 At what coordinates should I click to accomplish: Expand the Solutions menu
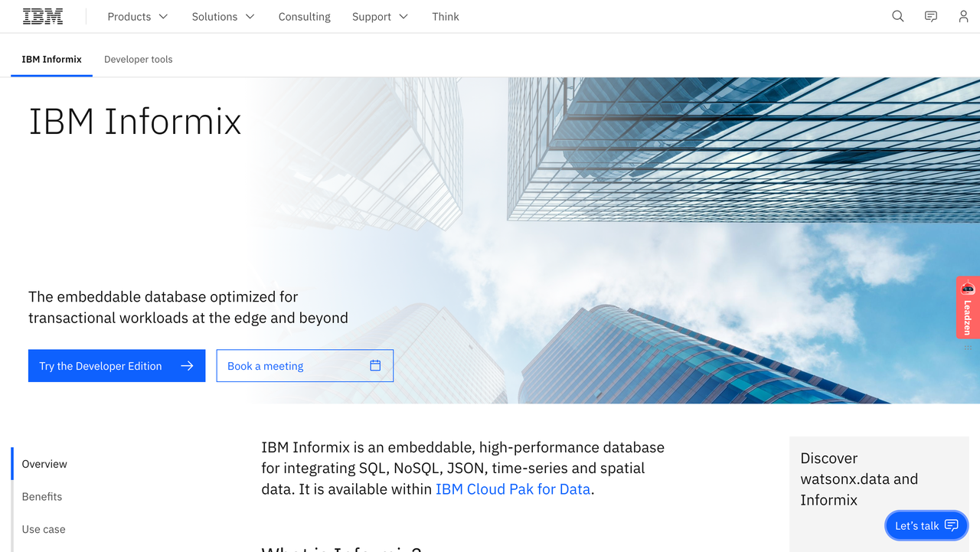coord(224,16)
